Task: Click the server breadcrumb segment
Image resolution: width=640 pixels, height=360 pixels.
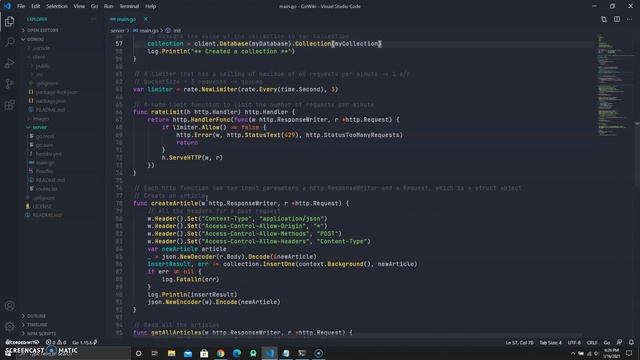Action: click(x=117, y=30)
